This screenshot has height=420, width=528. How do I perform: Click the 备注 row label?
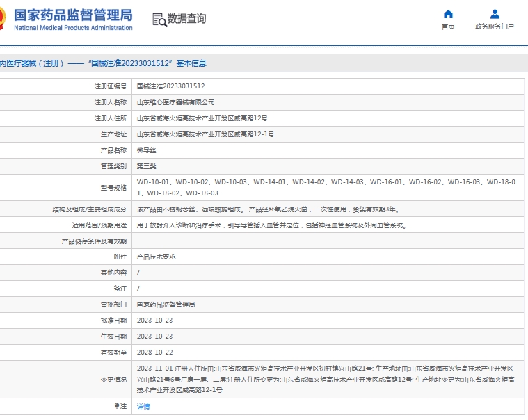coord(120,289)
